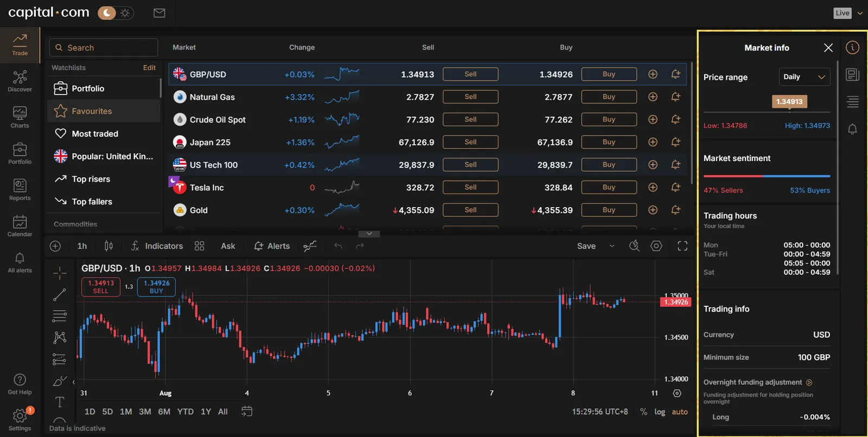This screenshot has width=868, height=437.
Task: Select Popular: United Kingdom watchlist
Action: 104,157
